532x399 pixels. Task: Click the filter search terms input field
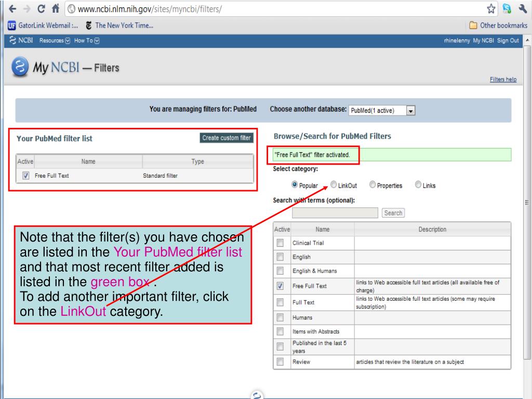click(335, 213)
